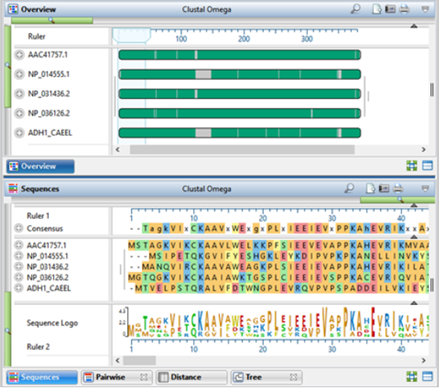Click the Ruler 2 label
The height and width of the screenshot is (388, 439).
[x=38, y=347]
